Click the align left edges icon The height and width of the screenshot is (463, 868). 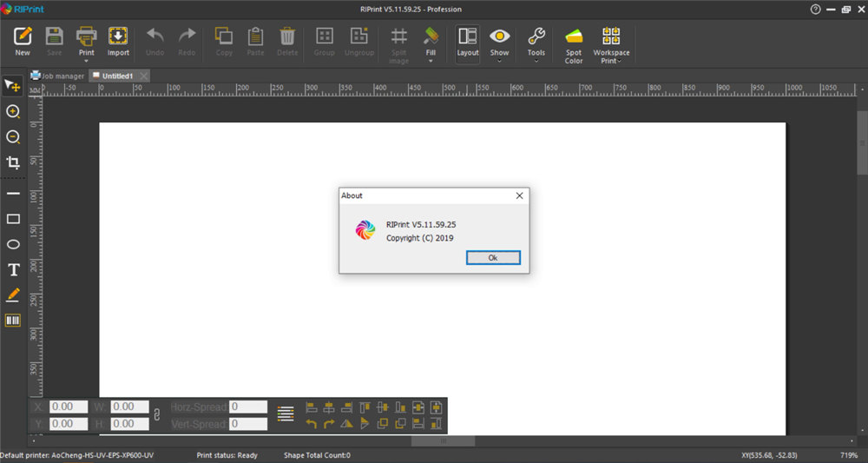click(x=312, y=407)
